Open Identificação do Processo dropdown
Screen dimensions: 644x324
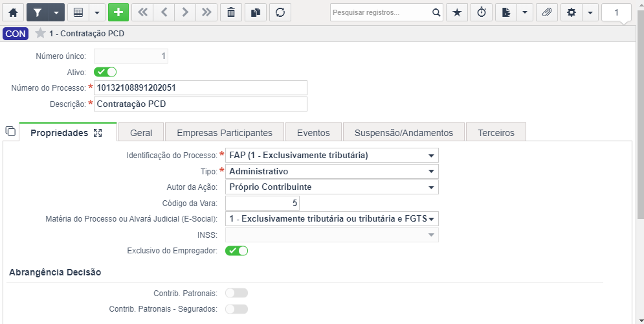[332, 156]
